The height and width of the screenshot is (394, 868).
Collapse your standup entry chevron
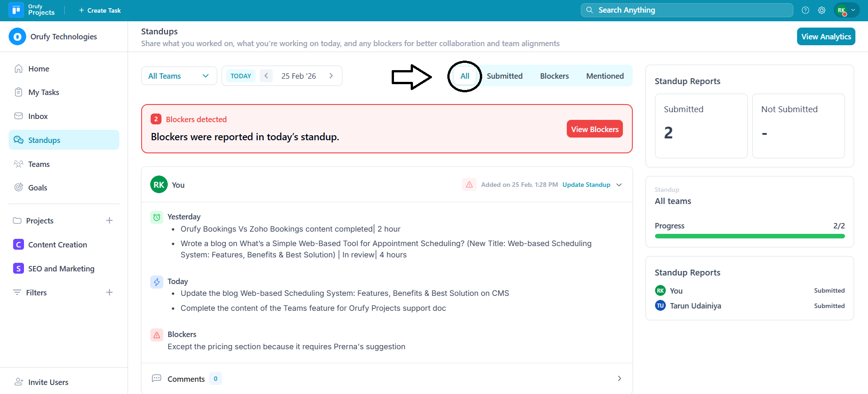click(619, 185)
